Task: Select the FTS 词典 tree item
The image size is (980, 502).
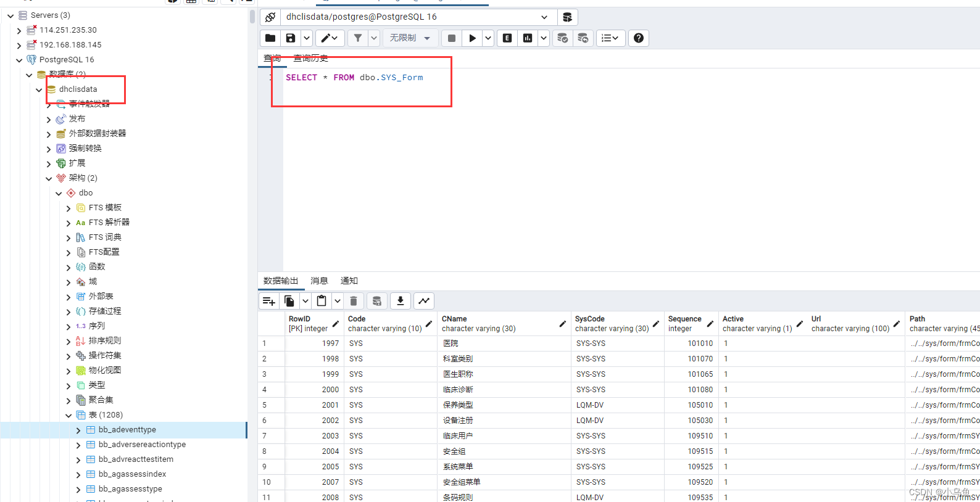Action: tap(105, 237)
